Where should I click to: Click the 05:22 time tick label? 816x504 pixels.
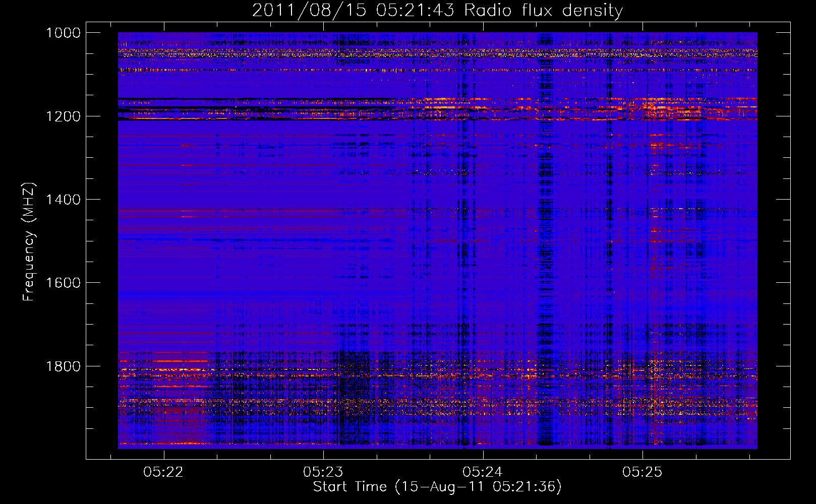(163, 472)
